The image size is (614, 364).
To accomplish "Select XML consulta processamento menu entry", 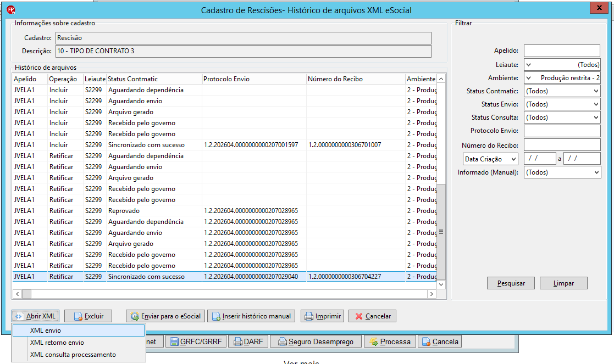I will [x=79, y=355].
